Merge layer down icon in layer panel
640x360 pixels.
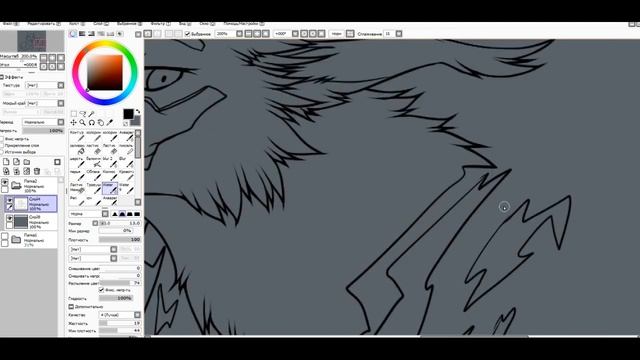coord(16,171)
